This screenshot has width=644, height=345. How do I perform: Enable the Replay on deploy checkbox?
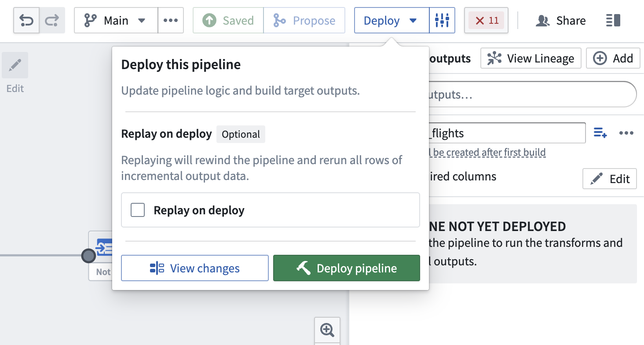pos(138,210)
